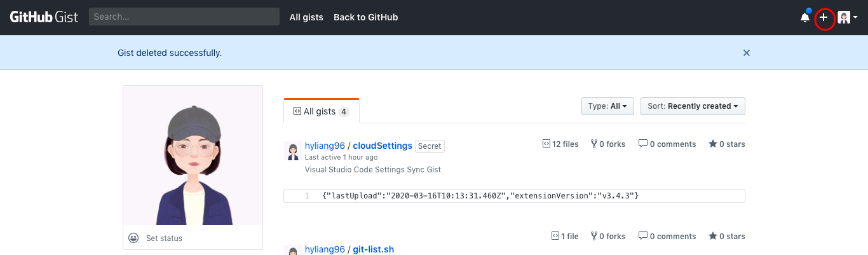Image resolution: width=868 pixels, height=255 pixels.
Task: Select the All gists tab
Action: pyautogui.click(x=321, y=111)
